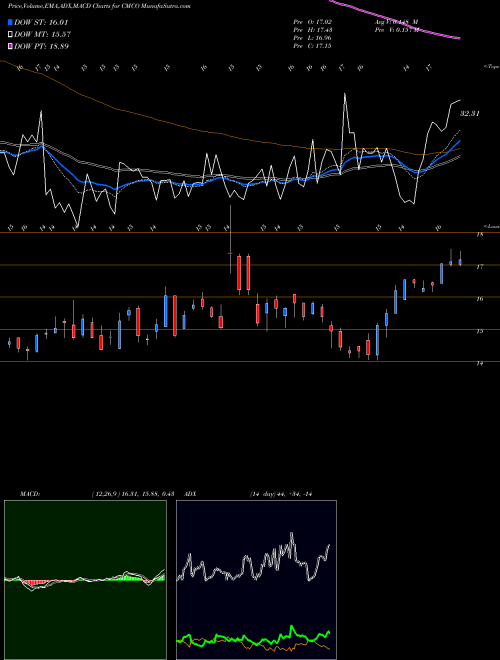Click the 'Pre H: 17.48' value
Viewport: 500px width, 660px height.
(312, 30)
